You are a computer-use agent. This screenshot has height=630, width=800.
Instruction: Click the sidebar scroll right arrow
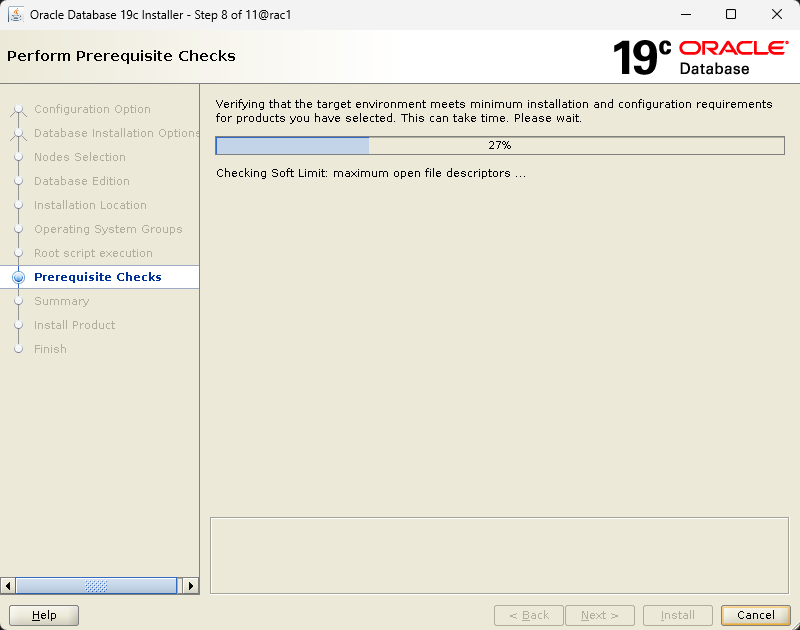click(x=191, y=586)
